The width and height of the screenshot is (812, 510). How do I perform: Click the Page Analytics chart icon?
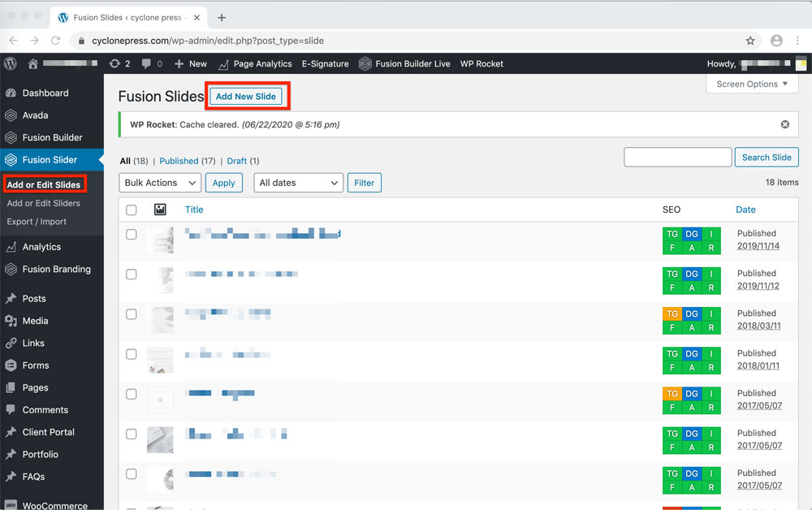(223, 64)
